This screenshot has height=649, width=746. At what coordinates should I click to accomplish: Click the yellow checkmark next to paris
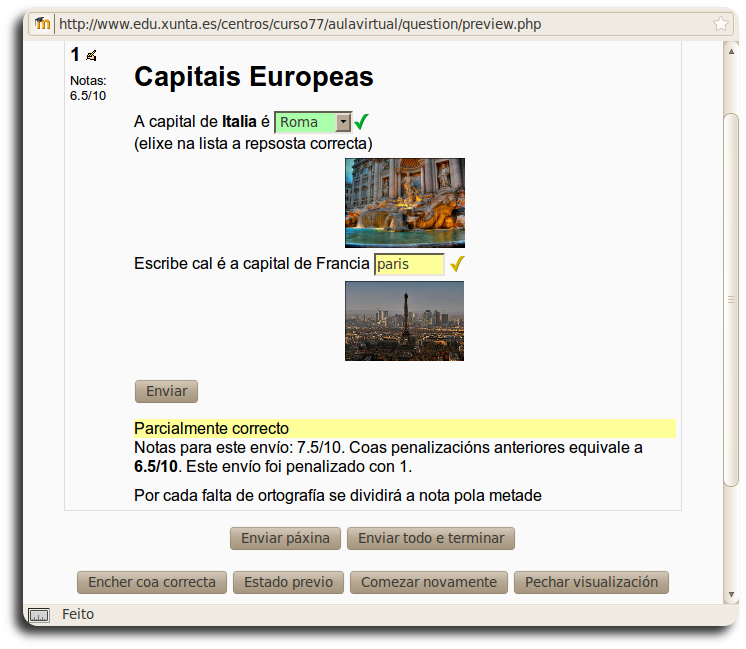tap(458, 265)
